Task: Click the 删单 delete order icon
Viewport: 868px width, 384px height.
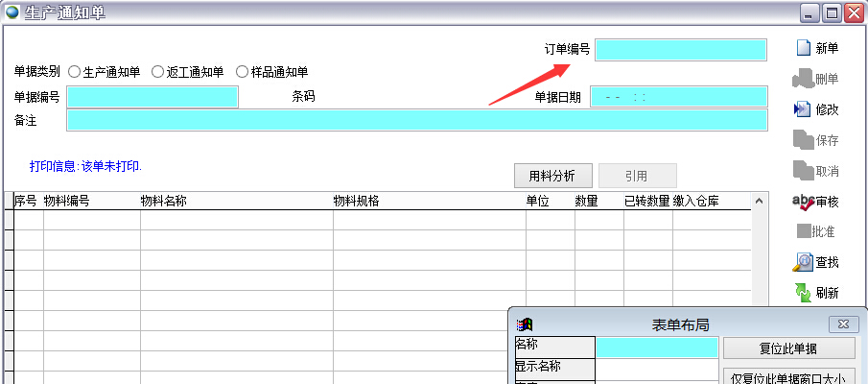Action: click(803, 79)
